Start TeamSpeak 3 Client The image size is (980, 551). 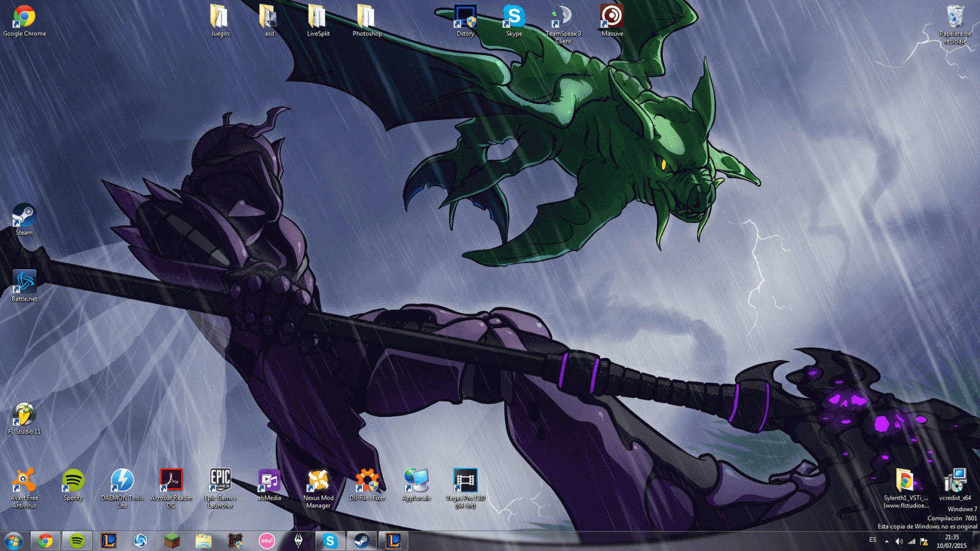(562, 15)
